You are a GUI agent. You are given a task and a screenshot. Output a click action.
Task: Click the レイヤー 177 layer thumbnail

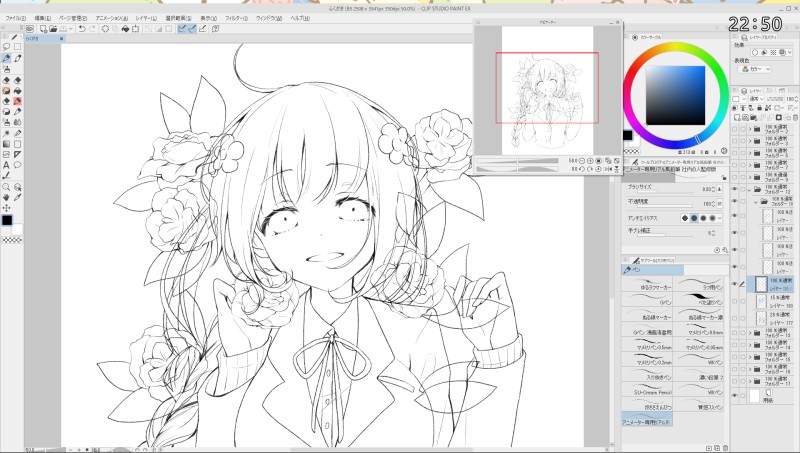[761, 319]
